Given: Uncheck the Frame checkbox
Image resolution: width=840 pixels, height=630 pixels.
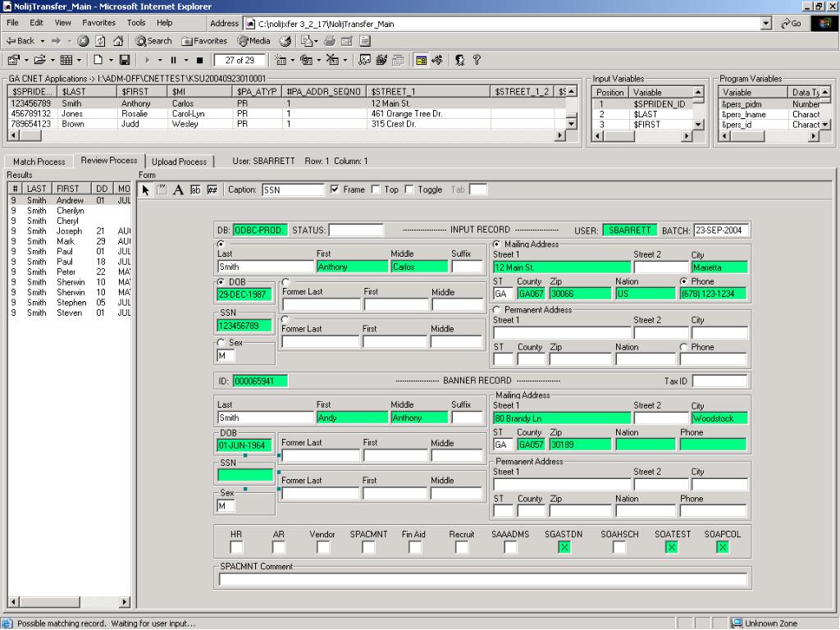Looking at the screenshot, I should 335,189.
